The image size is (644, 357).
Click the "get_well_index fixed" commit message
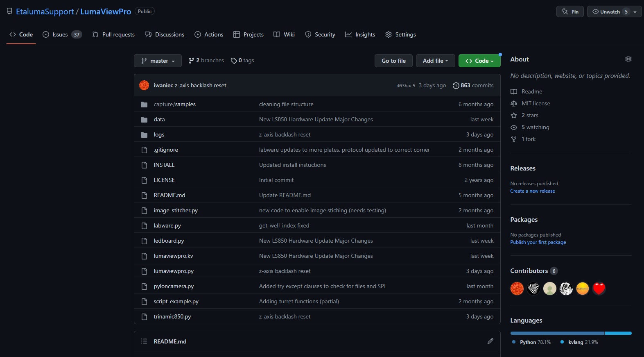click(284, 226)
